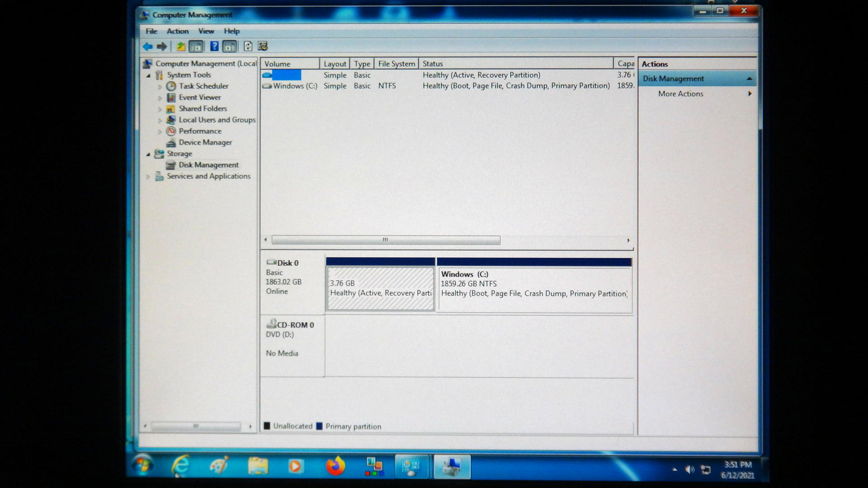Sort by the Type column header

point(362,64)
